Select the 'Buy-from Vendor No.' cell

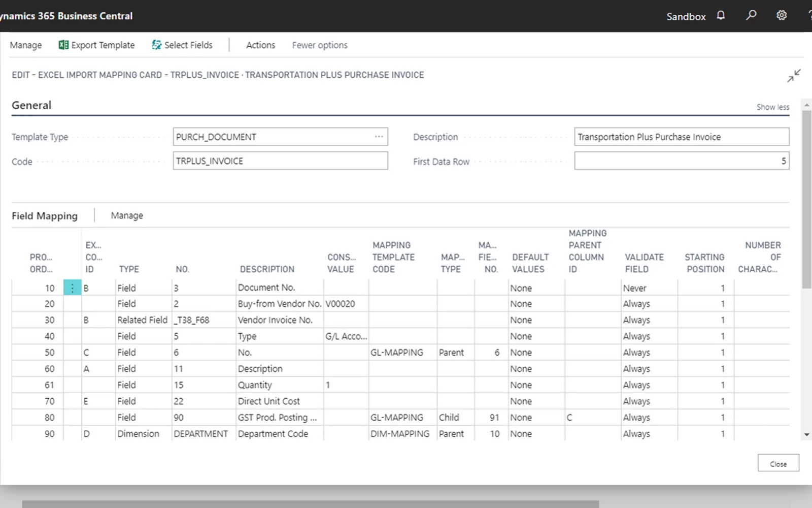click(x=280, y=304)
